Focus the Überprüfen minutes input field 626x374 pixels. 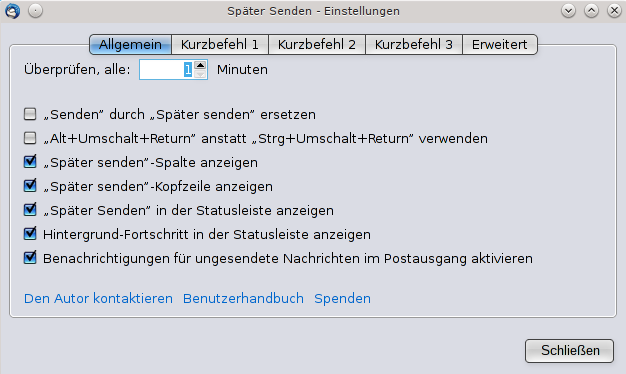[x=166, y=69]
